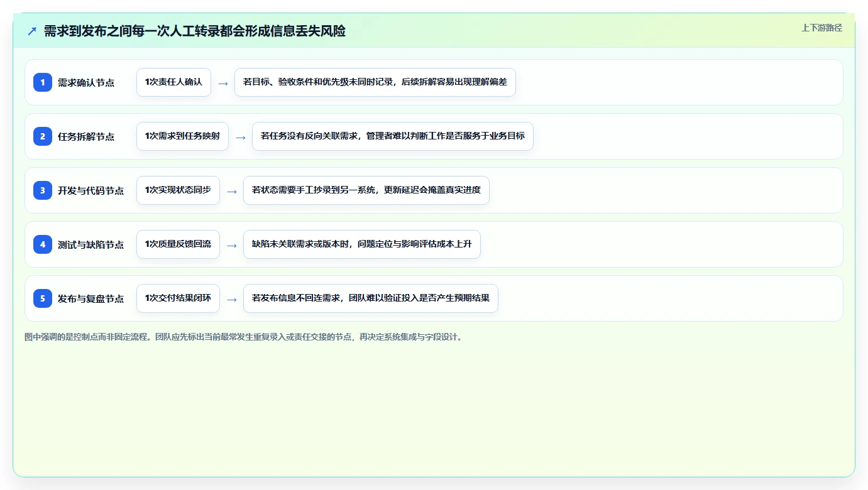Click the 1次质量反馈回流 chip
Viewport: 868px width, 490px height.
coord(178,244)
